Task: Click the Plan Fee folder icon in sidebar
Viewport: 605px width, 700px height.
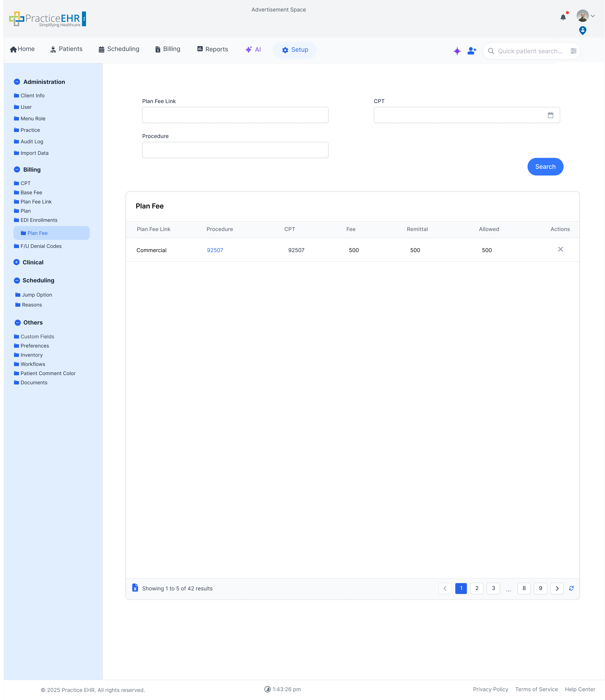Action: (24, 233)
